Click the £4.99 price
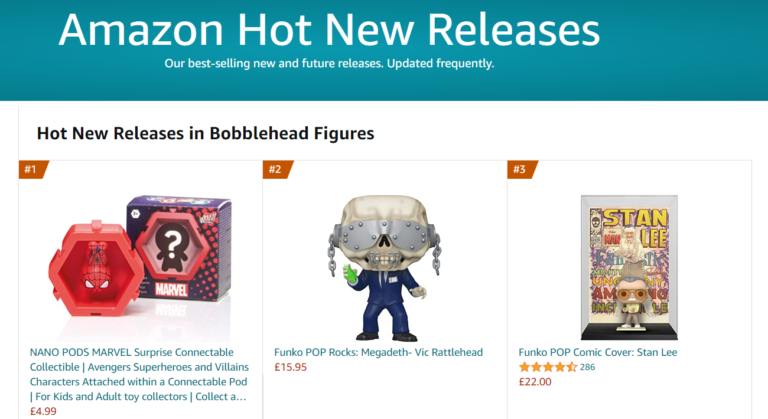768x419 pixels. [44, 411]
